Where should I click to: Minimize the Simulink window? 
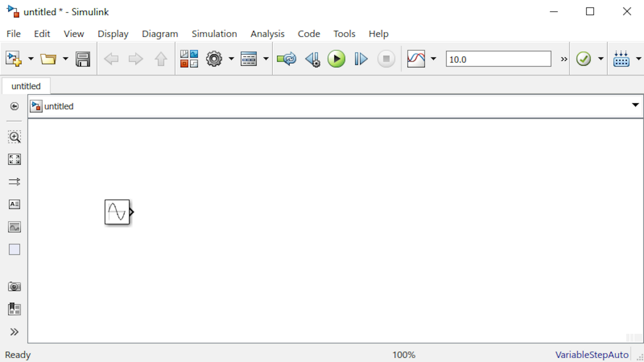tap(554, 11)
